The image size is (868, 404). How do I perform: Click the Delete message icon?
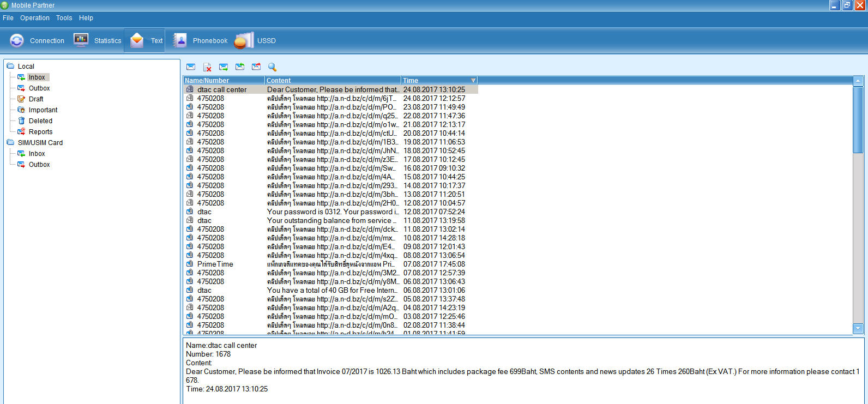[x=207, y=67]
